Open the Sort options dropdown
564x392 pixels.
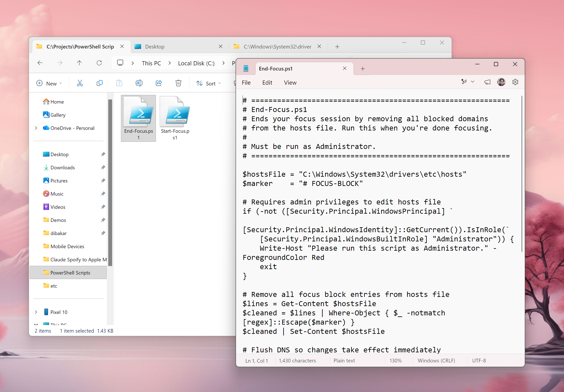(208, 83)
